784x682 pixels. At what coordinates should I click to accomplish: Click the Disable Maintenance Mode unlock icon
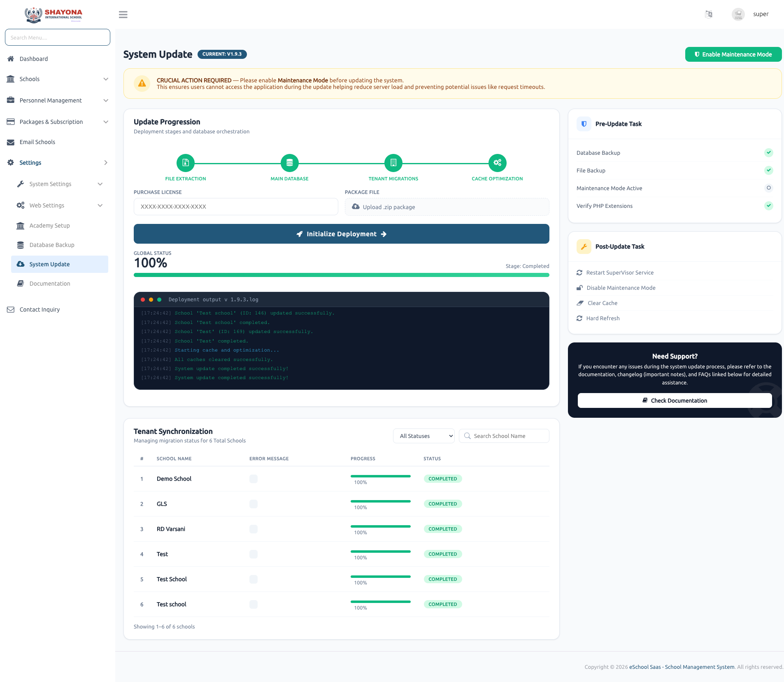[x=579, y=288]
